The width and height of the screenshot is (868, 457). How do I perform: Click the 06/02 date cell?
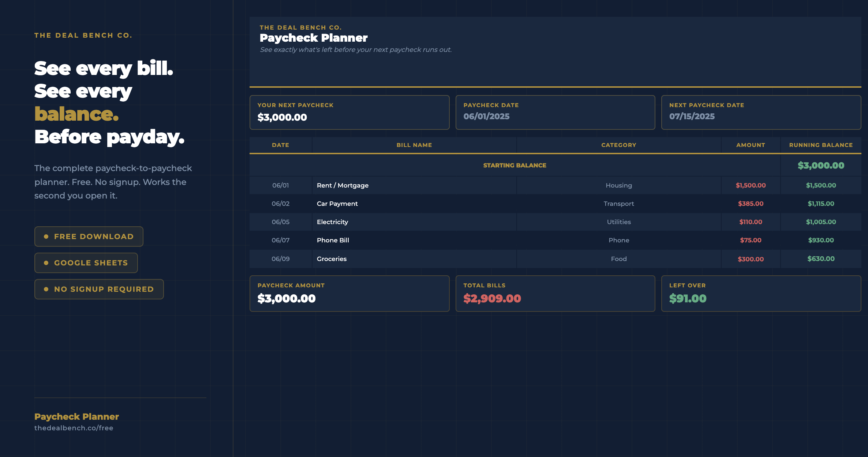pos(280,204)
